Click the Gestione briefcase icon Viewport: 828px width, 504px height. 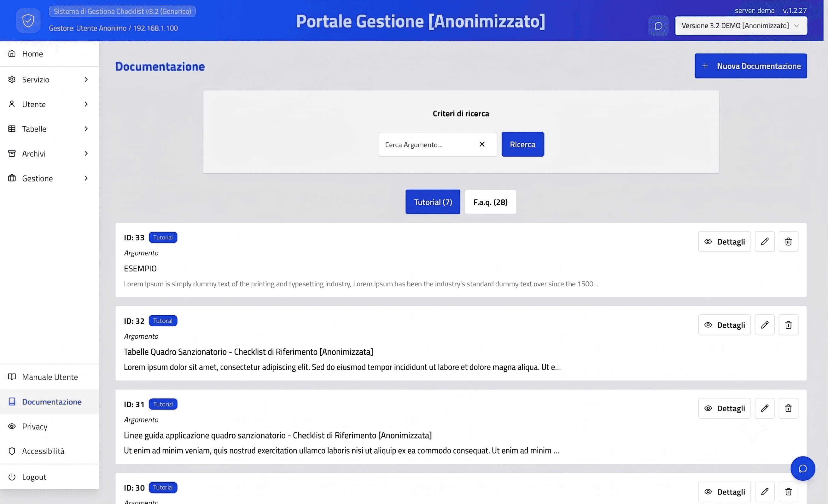point(12,178)
